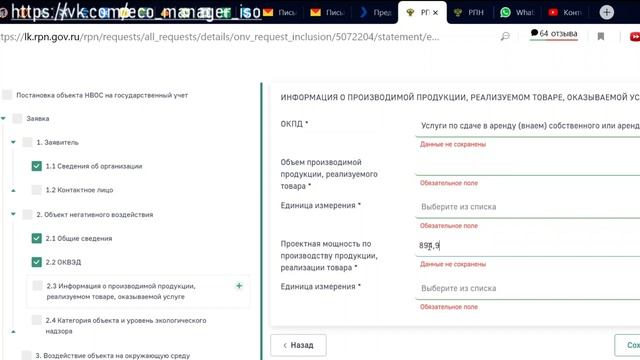
Task: Switch to the РПН browser tab
Action: [x=469, y=13]
